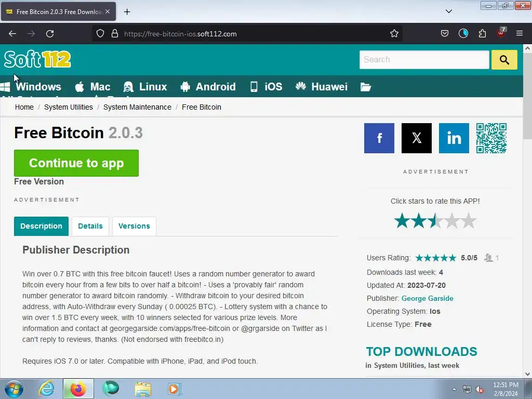
Task: Click the TOP DOWNLOADS heading
Action: (421, 352)
